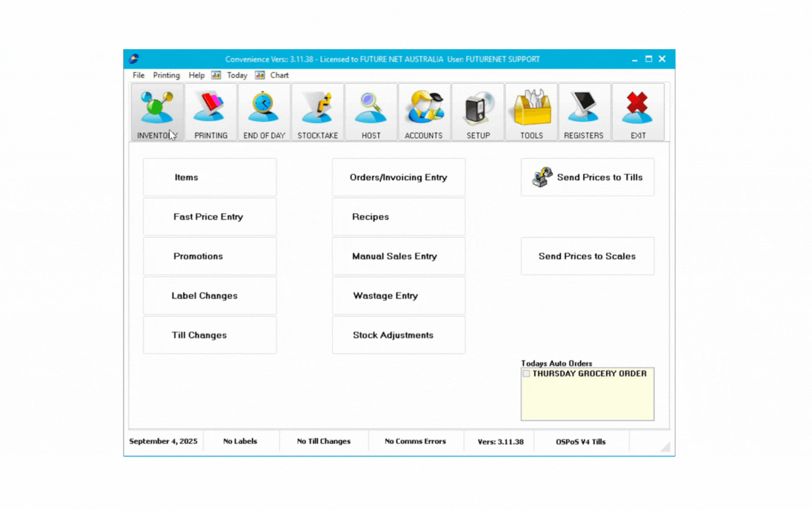Viewport: 812px width, 510px height.
Task: Select the Registers icon
Action: (x=585, y=111)
